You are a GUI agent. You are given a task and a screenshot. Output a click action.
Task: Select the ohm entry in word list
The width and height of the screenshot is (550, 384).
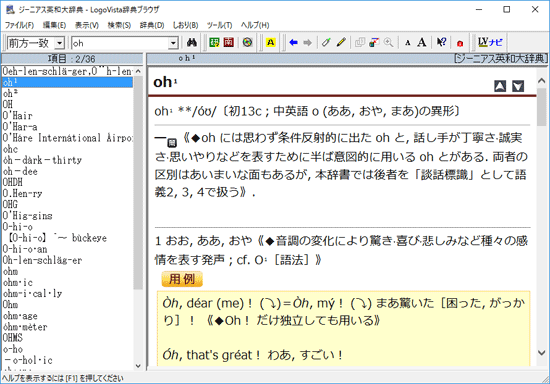click(11, 271)
